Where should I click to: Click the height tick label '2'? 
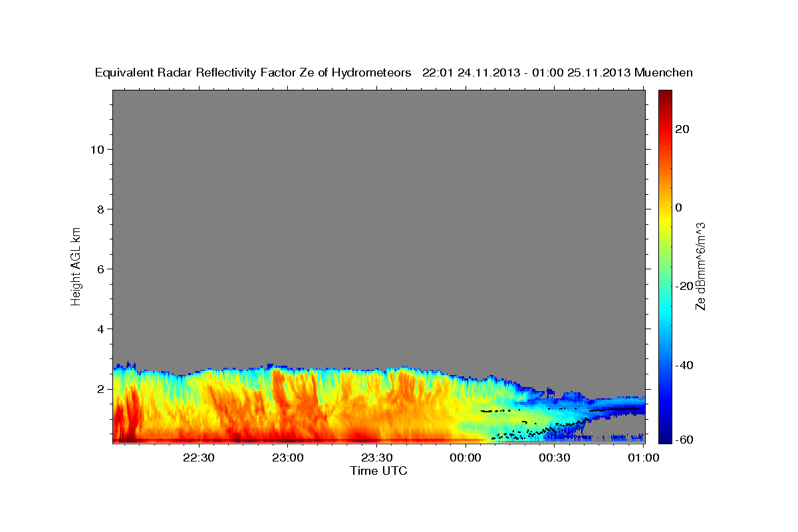[100, 388]
